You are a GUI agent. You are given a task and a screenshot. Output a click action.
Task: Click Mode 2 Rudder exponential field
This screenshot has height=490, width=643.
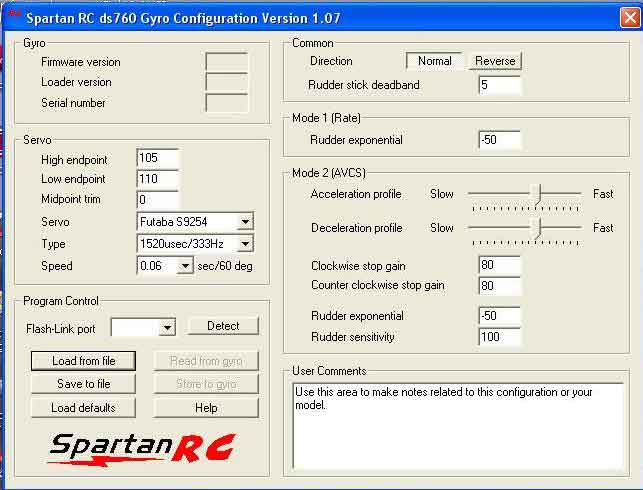pos(499,316)
